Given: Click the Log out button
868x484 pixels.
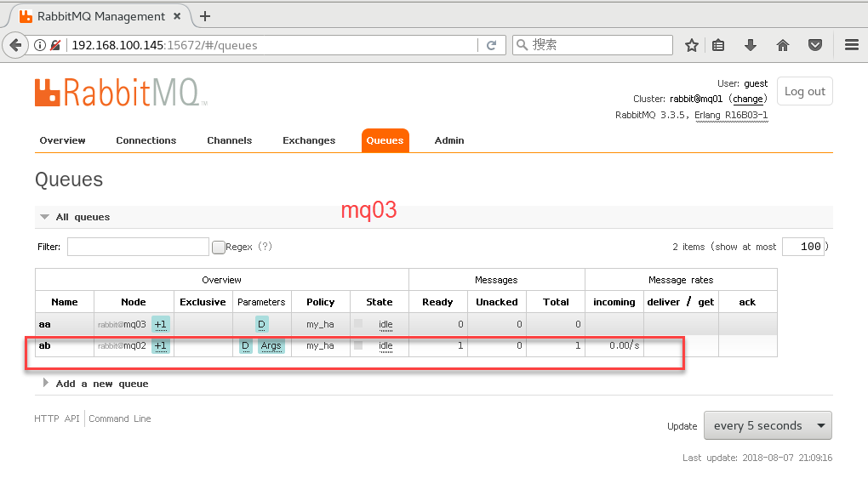Looking at the screenshot, I should [x=805, y=91].
